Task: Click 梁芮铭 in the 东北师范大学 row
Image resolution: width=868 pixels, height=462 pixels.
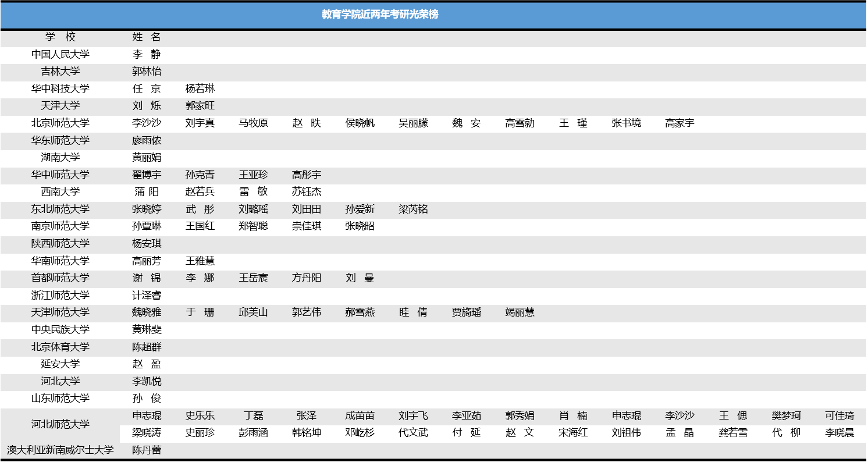Action: tap(413, 209)
